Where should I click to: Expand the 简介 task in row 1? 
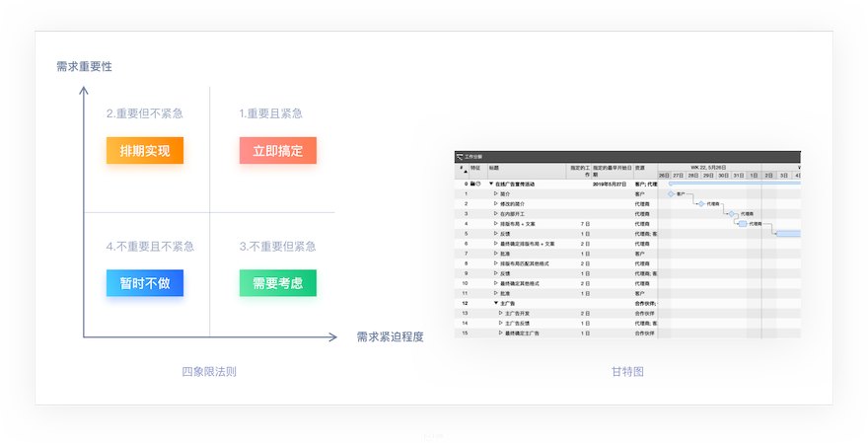(496, 193)
